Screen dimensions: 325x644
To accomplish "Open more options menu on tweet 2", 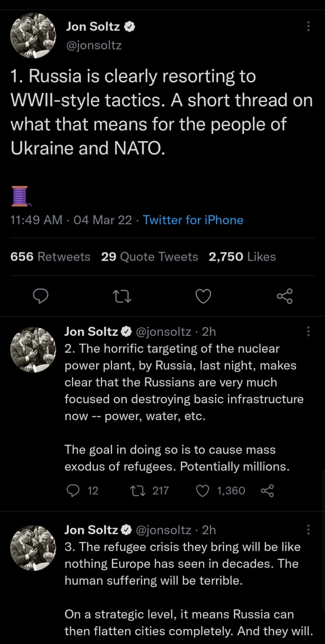I will [x=308, y=331].
